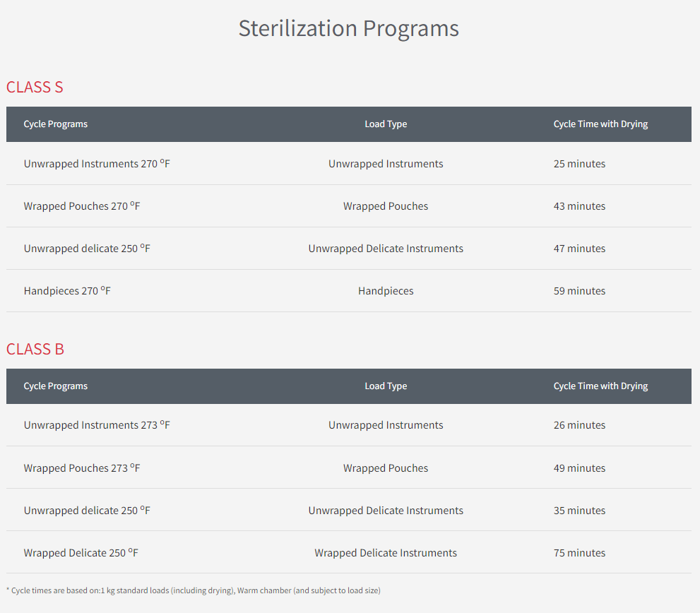The height and width of the screenshot is (613, 700).
Task: Click the Handpieces 270 °F program cell
Action: 67,291
